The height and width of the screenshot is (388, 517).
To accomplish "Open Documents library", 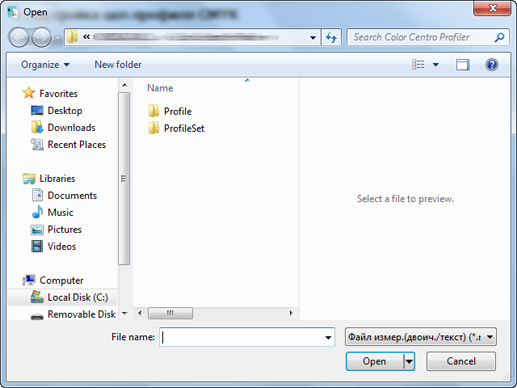I will (x=72, y=196).
